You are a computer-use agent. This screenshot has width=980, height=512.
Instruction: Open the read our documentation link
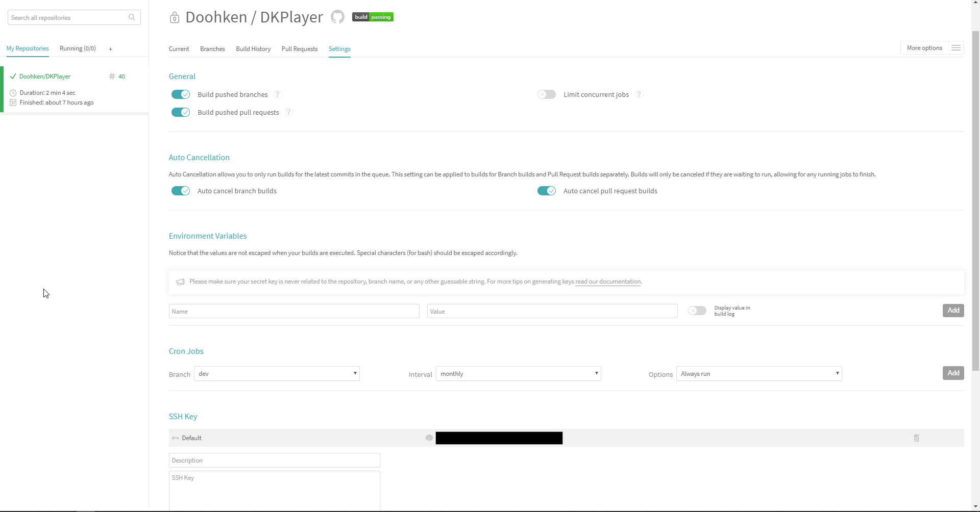608,281
